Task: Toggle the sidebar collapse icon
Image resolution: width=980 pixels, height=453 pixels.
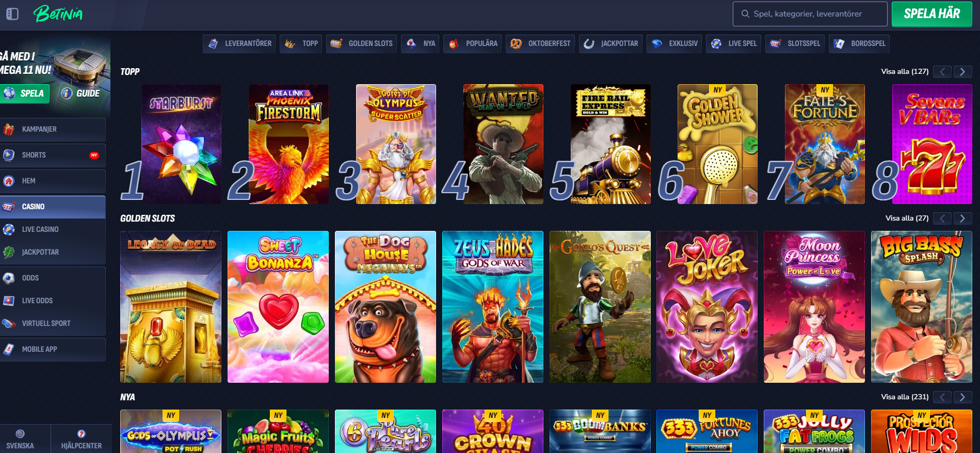Action: tap(12, 14)
